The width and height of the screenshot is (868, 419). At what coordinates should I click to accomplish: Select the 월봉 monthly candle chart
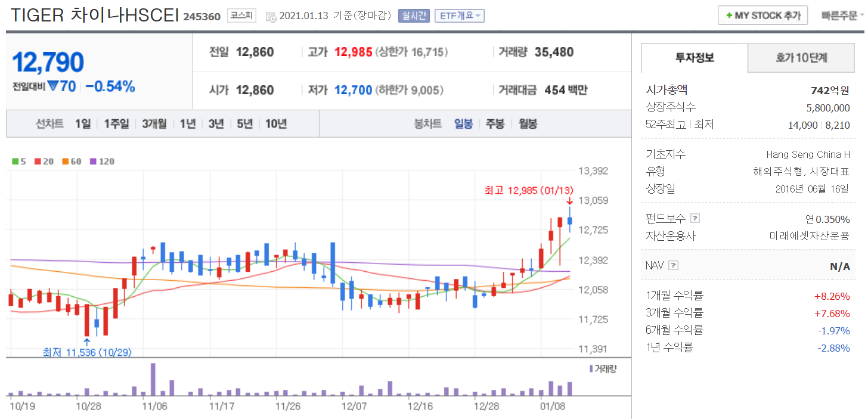[527, 124]
